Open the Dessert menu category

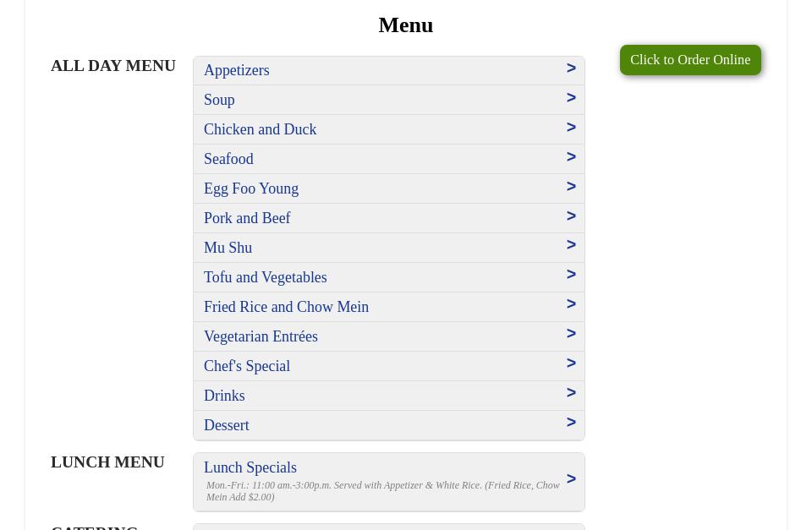[226, 425]
